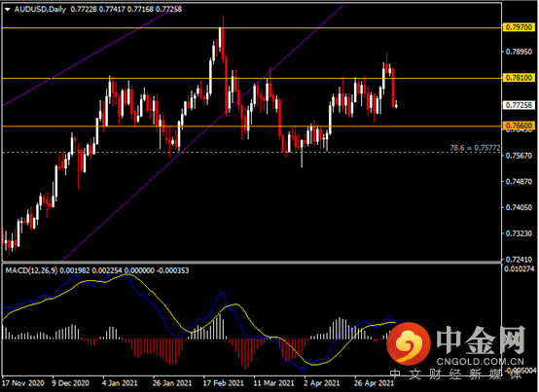The height and width of the screenshot is (392, 539).
Task: Click the 9 Dec 2020 date label
Action: [70, 383]
